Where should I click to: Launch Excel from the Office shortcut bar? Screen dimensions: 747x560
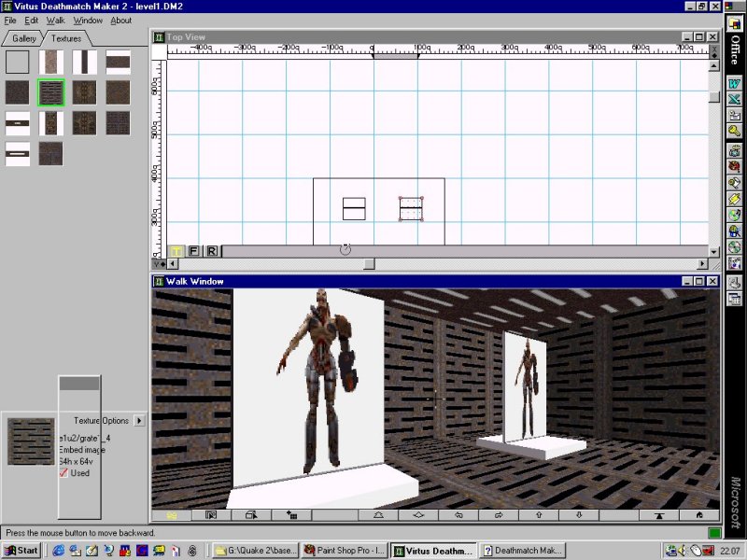[x=734, y=99]
